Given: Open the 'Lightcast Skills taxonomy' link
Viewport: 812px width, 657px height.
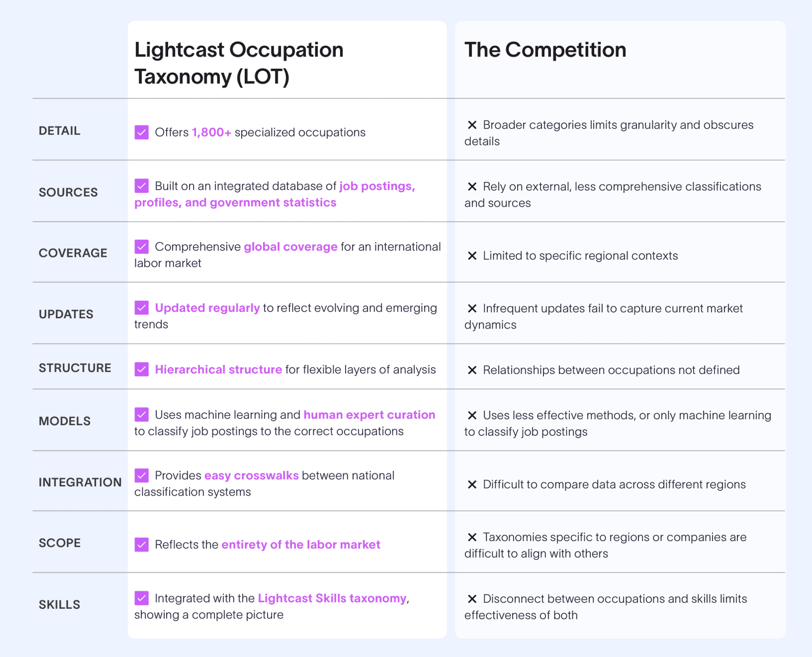Looking at the screenshot, I should 332,598.
